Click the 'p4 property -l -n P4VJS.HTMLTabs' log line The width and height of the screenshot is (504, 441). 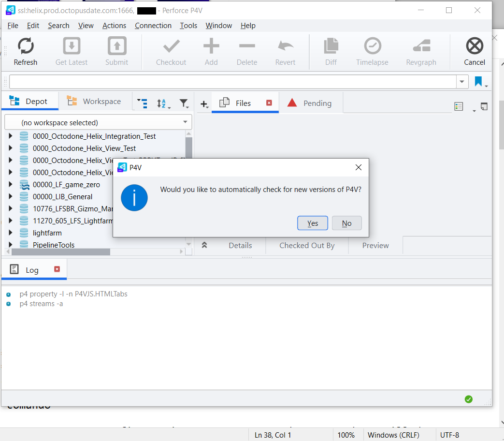[x=73, y=294]
